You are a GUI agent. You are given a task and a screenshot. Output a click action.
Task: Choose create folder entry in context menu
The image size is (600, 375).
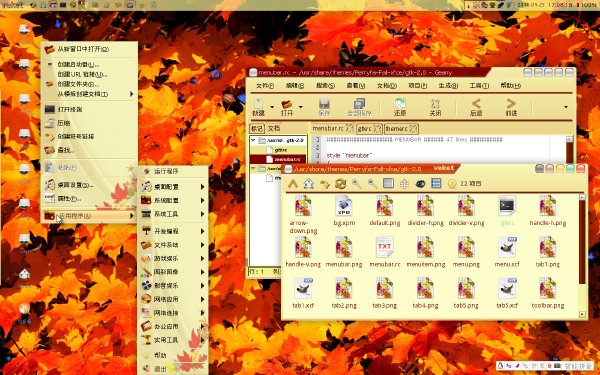(x=89, y=84)
